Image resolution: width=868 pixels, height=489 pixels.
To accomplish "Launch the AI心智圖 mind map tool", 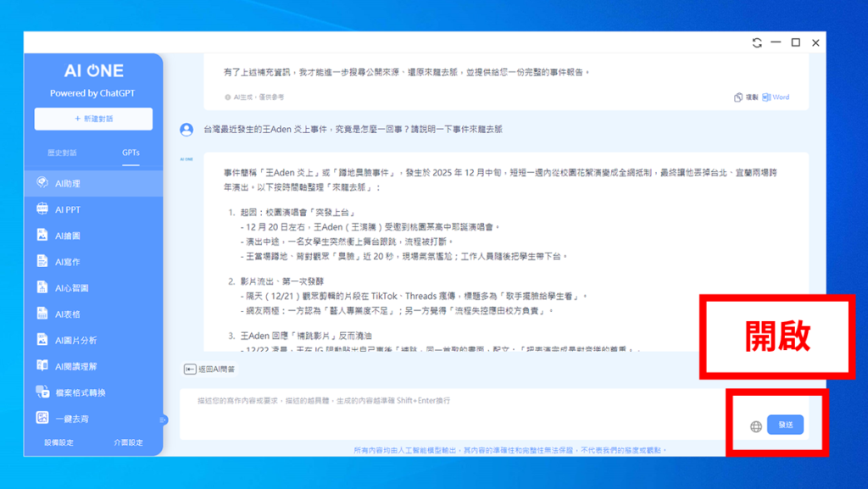I will (x=71, y=288).
